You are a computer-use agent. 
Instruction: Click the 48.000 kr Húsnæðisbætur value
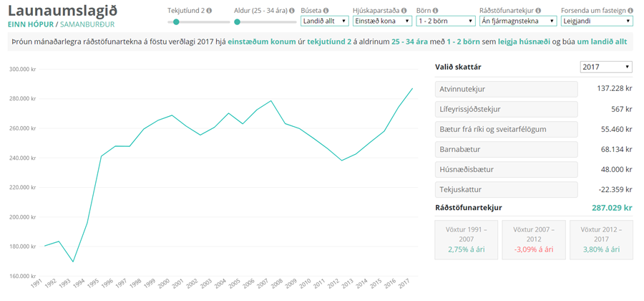coord(616,169)
